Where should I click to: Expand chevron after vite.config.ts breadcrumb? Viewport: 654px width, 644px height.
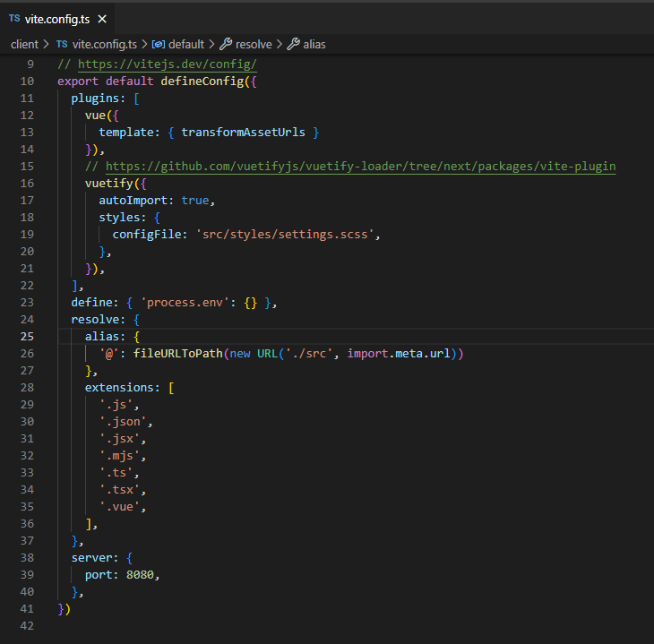pyautogui.click(x=144, y=44)
